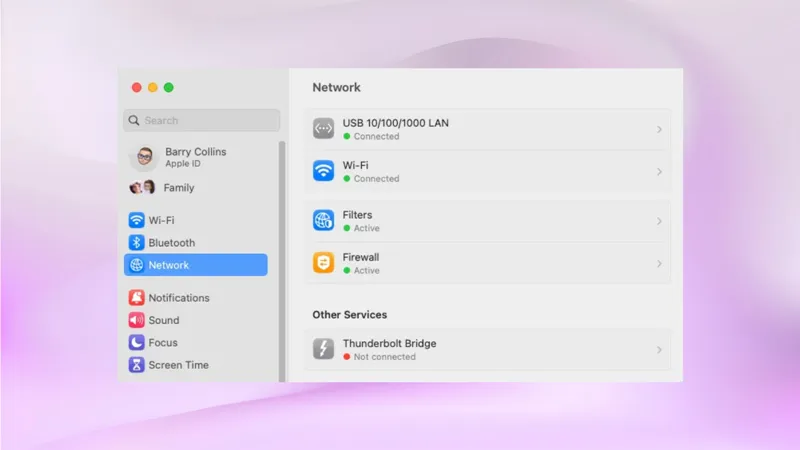Click the USB LAN ethernet icon

tap(323, 129)
